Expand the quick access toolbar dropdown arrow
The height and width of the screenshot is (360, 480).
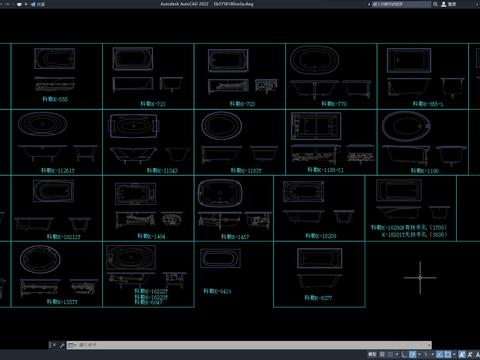click(x=26, y=4)
